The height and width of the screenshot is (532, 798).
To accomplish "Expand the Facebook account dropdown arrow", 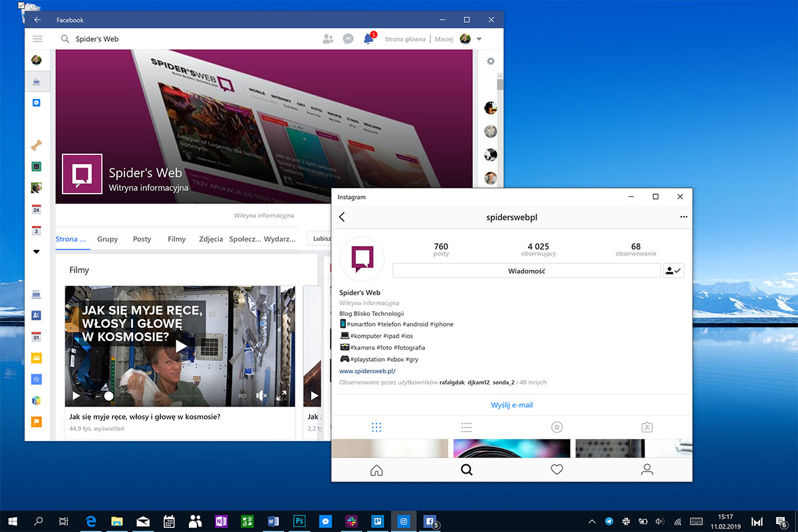I will point(479,39).
